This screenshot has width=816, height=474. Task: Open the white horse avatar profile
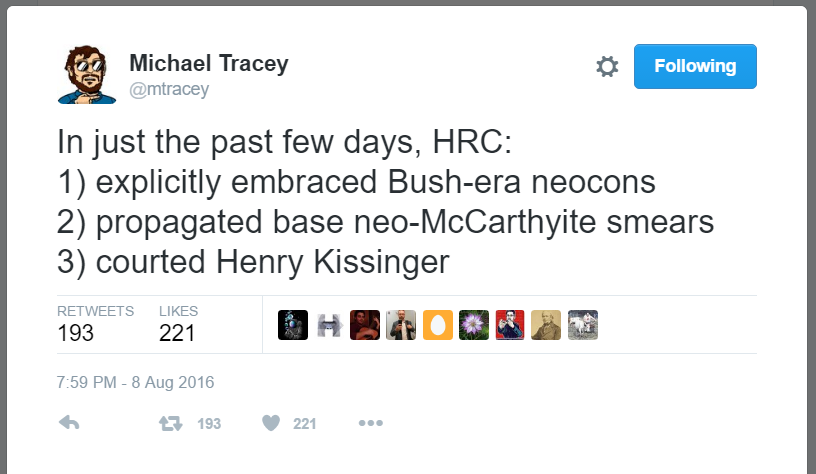pyautogui.click(x=582, y=325)
